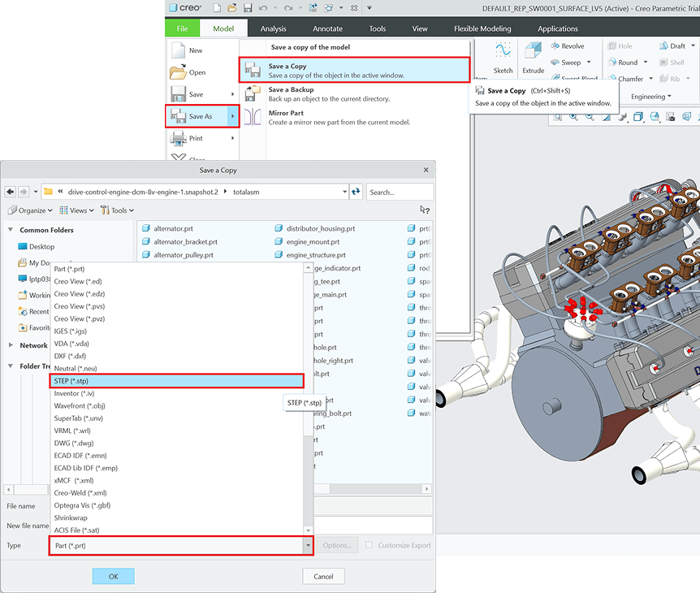Select the Hole tool
This screenshot has height=593, width=700.
[x=620, y=46]
